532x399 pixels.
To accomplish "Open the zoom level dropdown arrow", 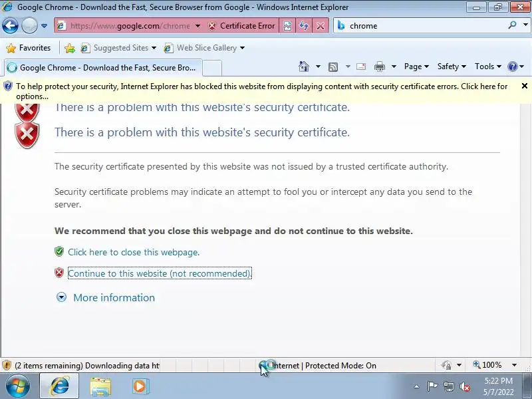I will [x=514, y=365].
